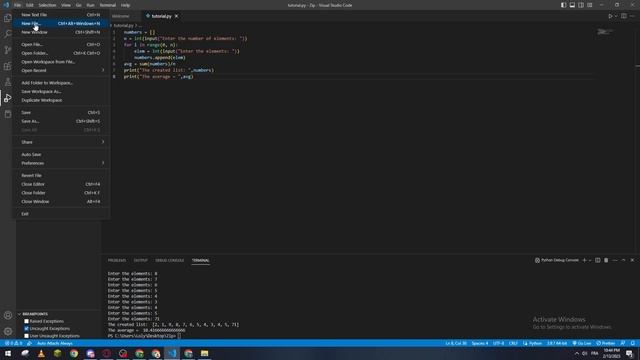The image size is (640, 360).
Task: Open File Explorer from the taskbar
Action: tap(204, 353)
